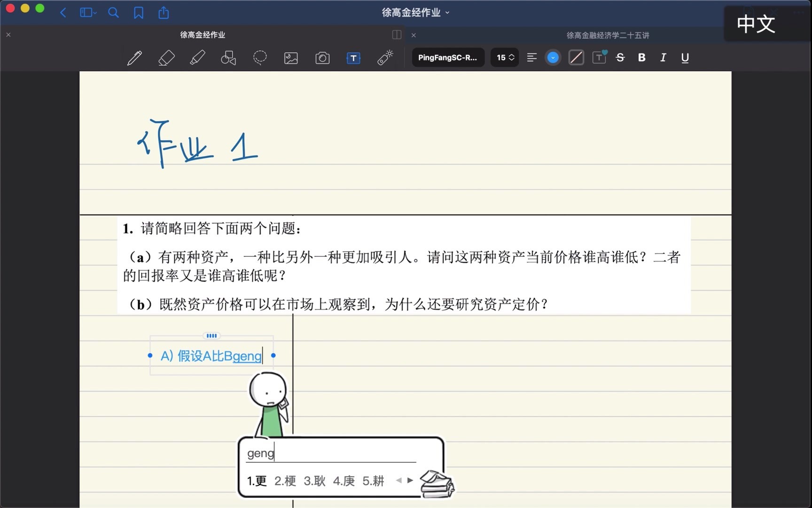
Task: Open the text alignment options
Action: pyautogui.click(x=532, y=57)
